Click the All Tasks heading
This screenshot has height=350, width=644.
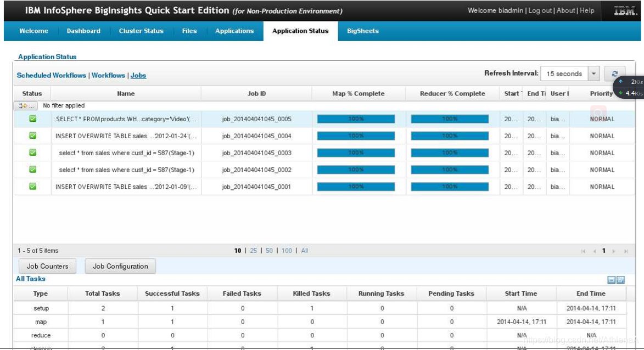click(x=31, y=279)
